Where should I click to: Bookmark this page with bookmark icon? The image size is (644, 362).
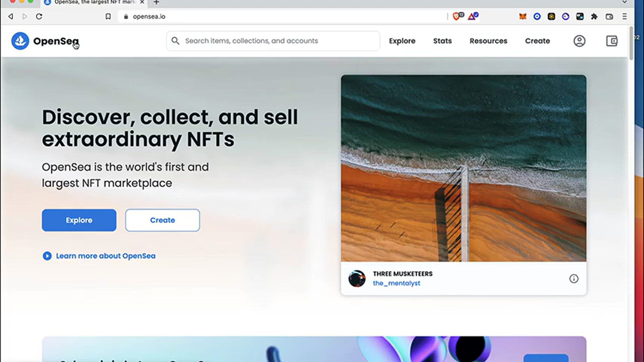[x=108, y=16]
